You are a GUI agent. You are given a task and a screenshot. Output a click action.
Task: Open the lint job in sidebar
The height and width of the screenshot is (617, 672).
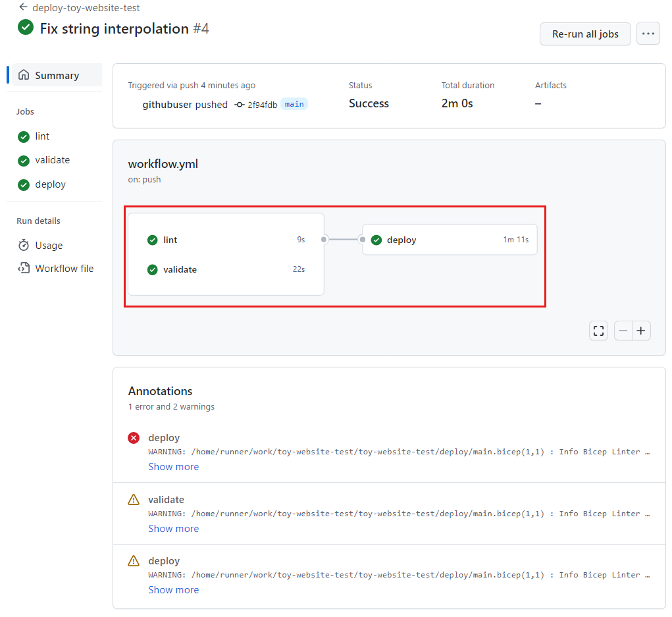[42, 136]
